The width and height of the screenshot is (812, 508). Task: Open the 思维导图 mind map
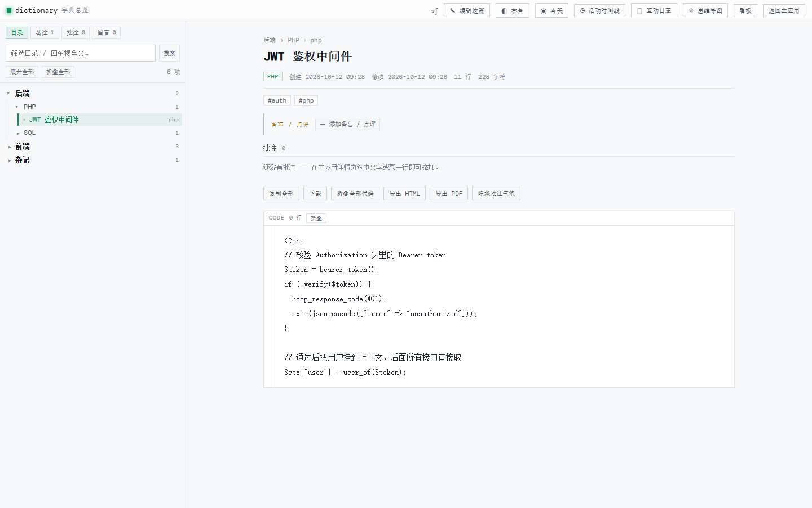705,11
